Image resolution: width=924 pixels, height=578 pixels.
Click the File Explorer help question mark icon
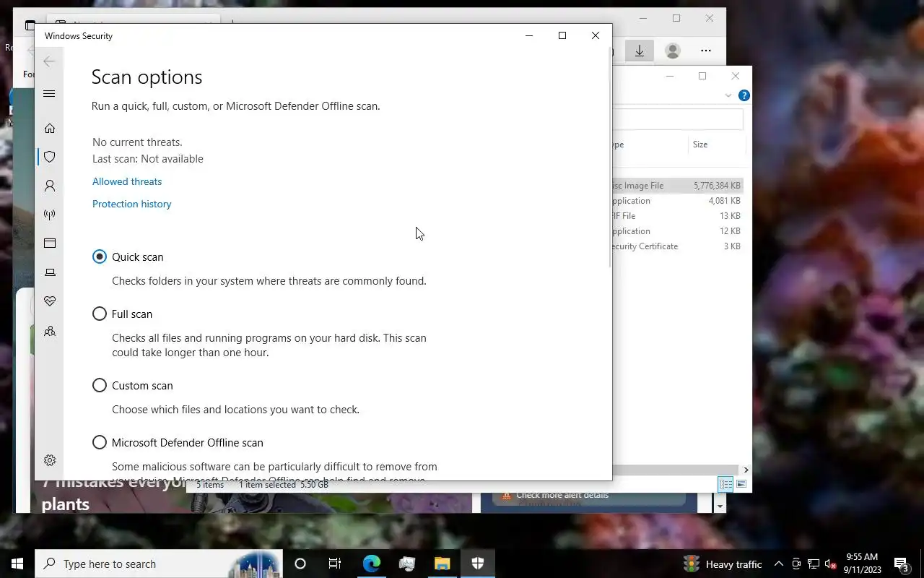coord(744,95)
